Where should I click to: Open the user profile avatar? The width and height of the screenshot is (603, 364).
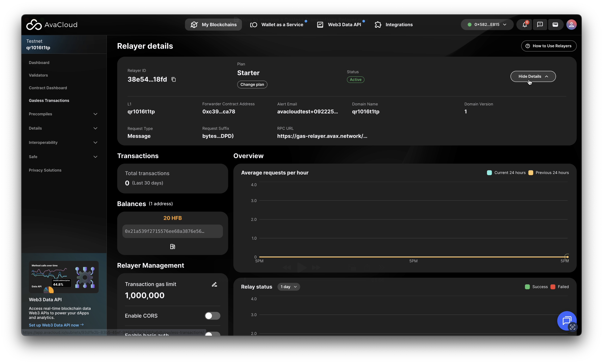(571, 25)
